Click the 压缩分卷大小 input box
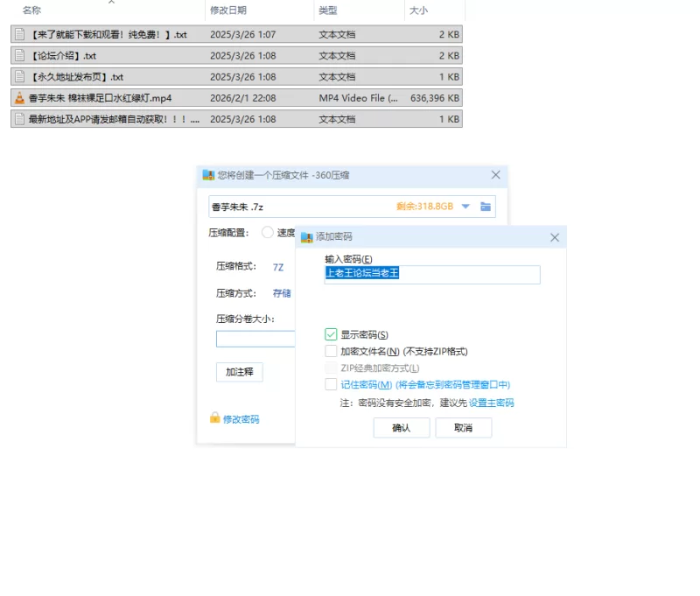 click(x=255, y=339)
